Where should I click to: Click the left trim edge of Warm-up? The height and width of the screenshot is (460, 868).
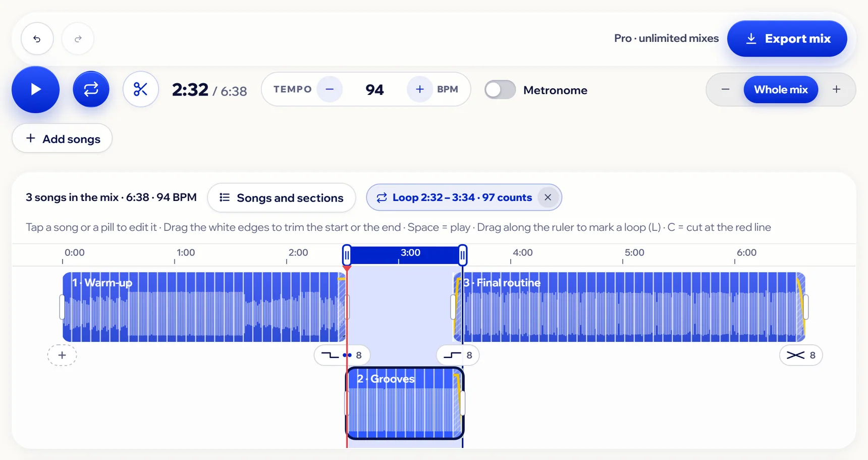click(62, 307)
